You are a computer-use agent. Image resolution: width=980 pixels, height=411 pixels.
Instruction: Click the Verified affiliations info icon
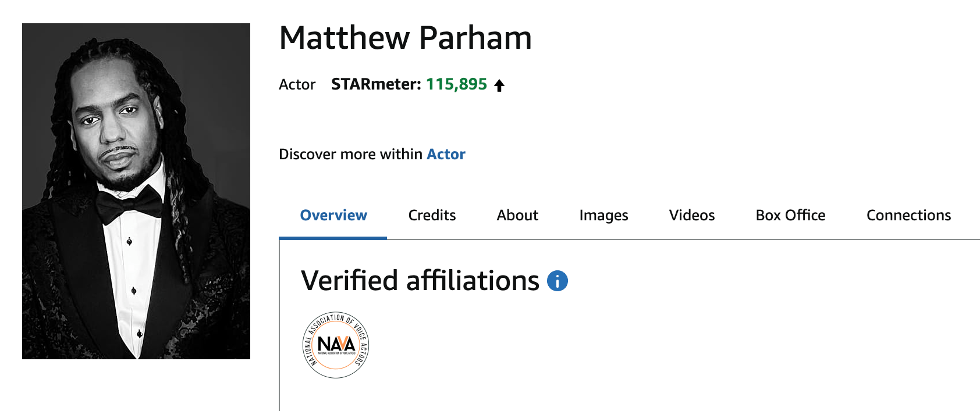558,281
